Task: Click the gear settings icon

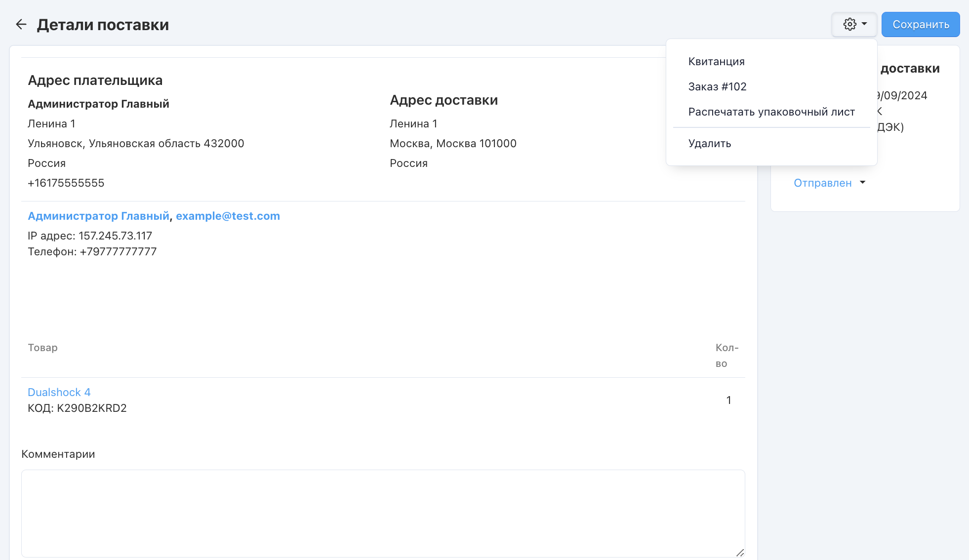Action: [849, 24]
